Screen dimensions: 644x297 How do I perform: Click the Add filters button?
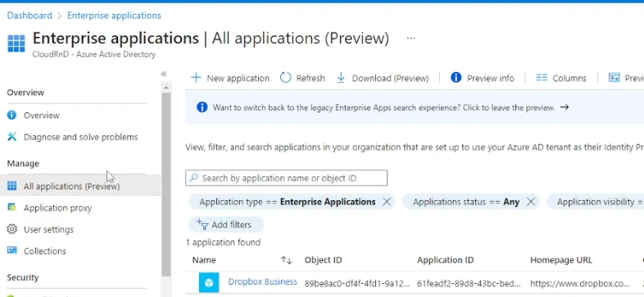pos(226,225)
